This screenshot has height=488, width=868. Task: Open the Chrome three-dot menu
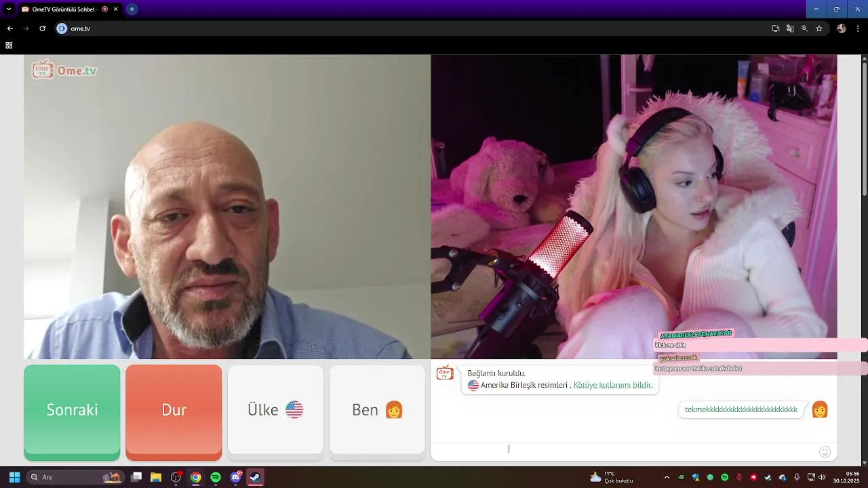[858, 28]
